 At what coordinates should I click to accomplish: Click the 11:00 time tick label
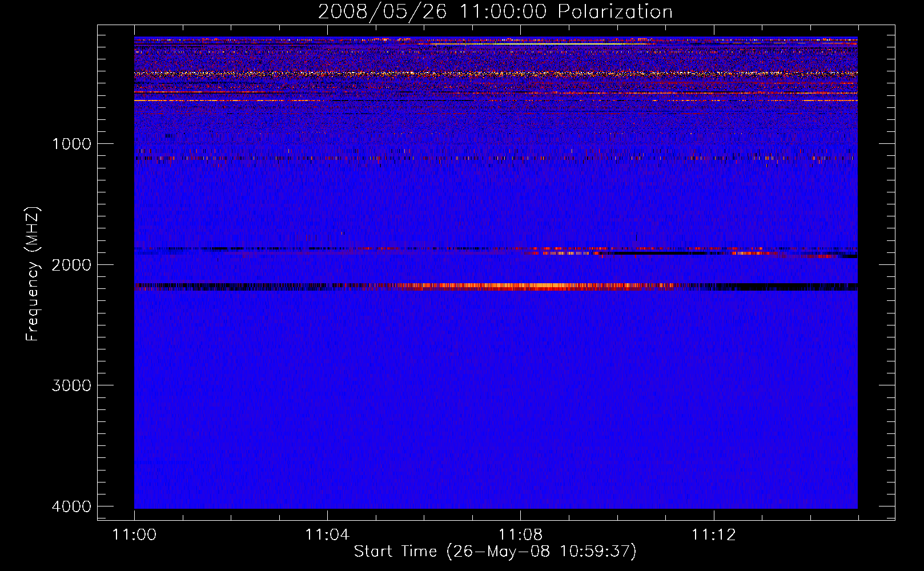tap(134, 535)
